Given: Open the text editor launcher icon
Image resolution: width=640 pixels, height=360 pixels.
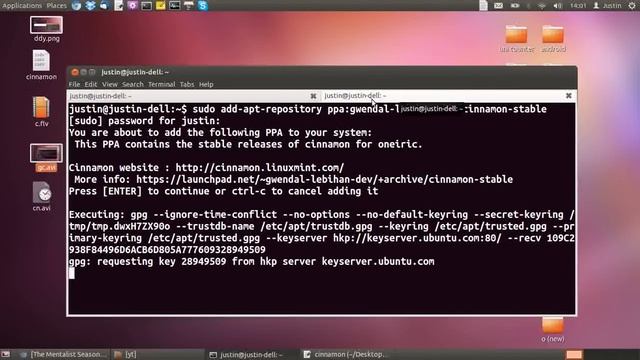Looking at the screenshot, I should point(118,5).
